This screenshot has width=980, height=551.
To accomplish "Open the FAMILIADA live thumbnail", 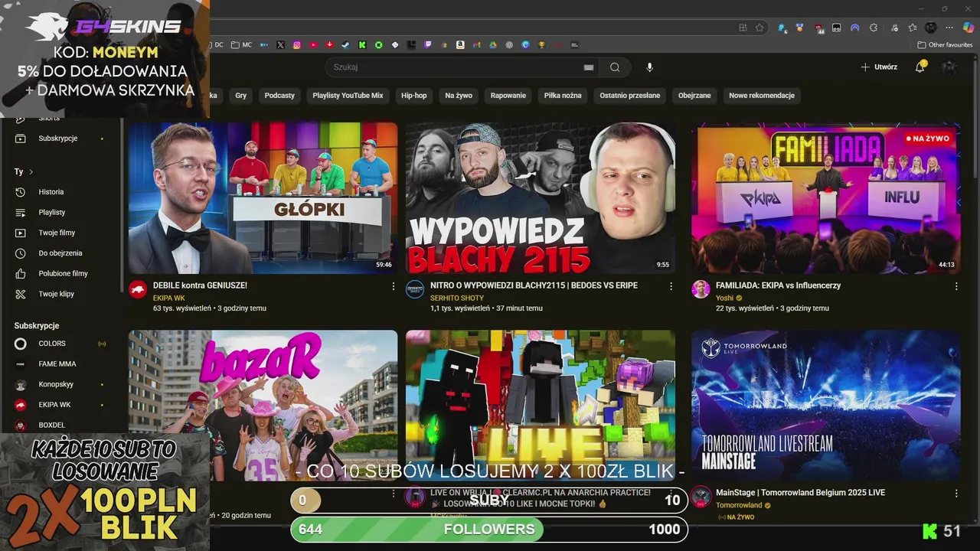I will click(826, 198).
